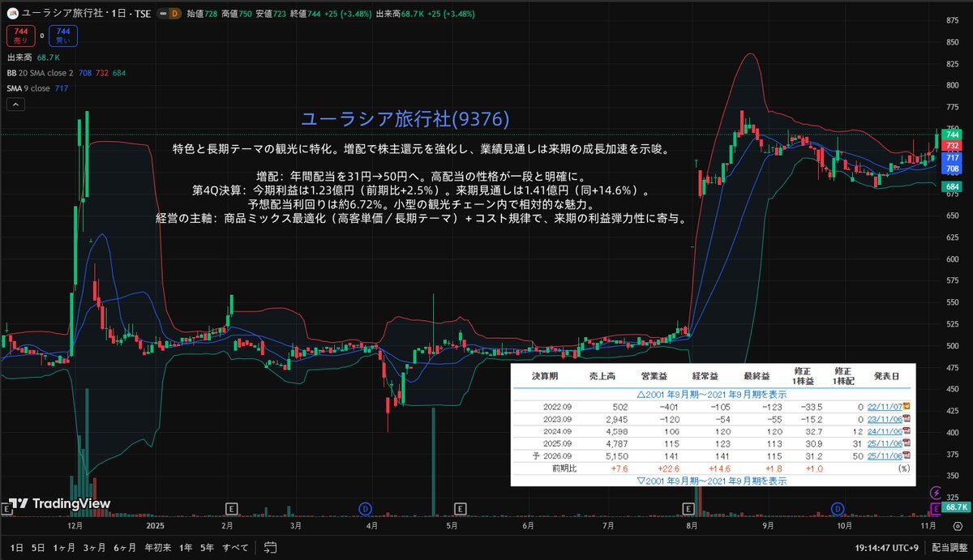Switch to the 5年 time range
973x560 pixels.
(208, 548)
